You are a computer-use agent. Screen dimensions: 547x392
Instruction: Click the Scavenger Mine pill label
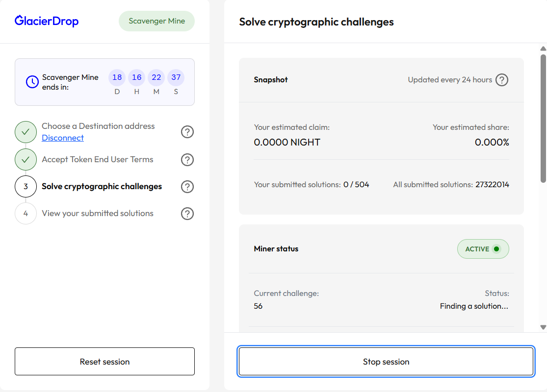(x=156, y=21)
